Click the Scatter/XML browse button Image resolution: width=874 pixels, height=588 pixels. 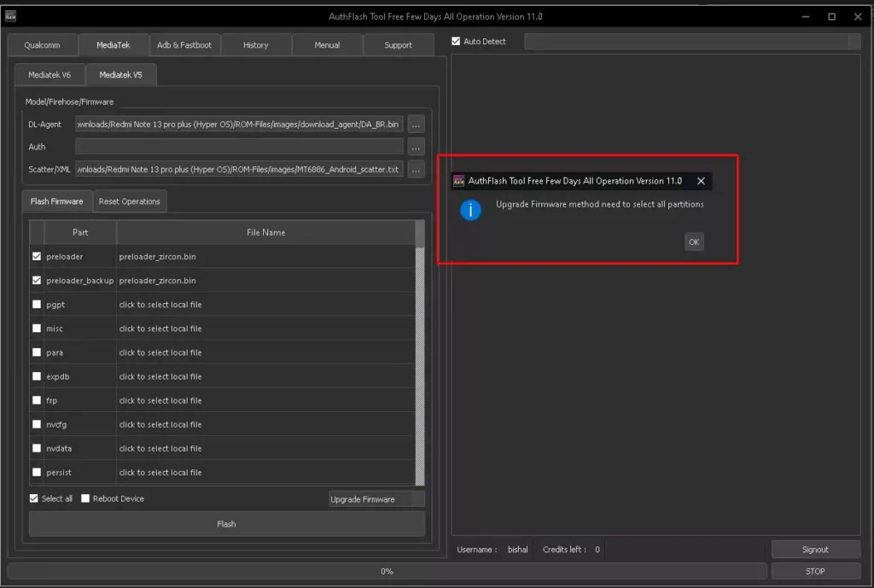coord(416,169)
